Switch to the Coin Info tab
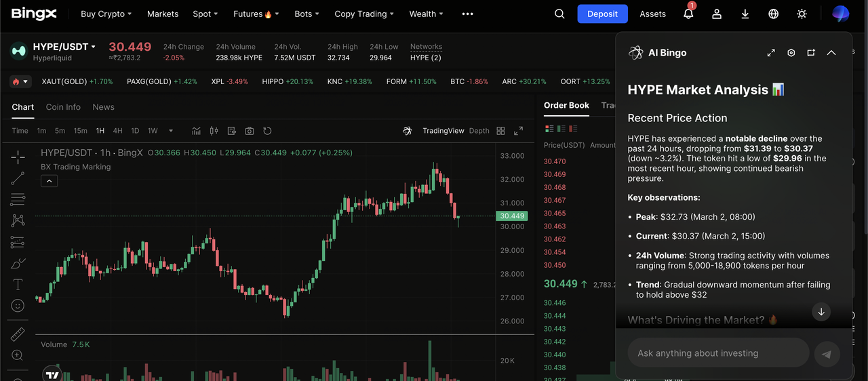This screenshot has width=868, height=381. [x=63, y=107]
